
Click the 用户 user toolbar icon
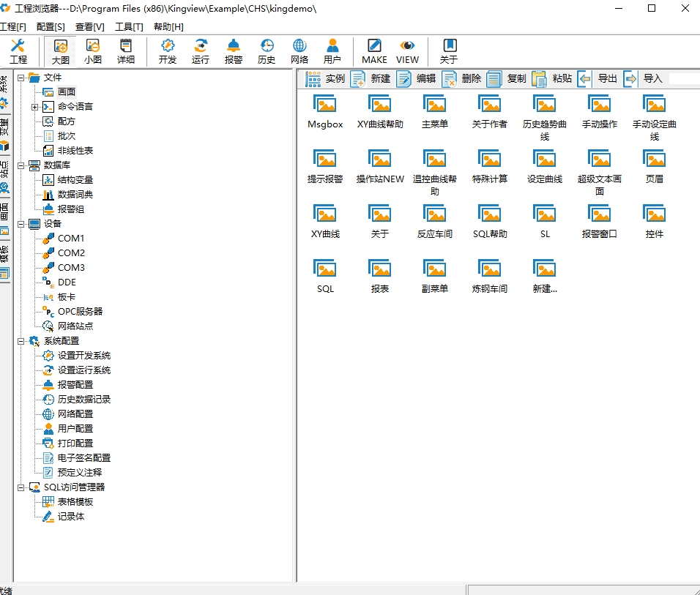(x=332, y=51)
